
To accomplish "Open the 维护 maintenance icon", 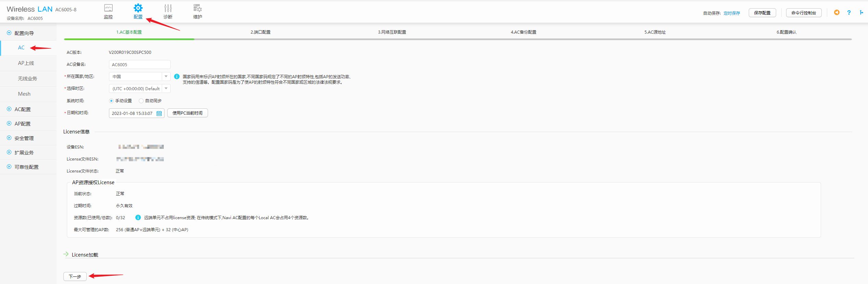I will 197,8.
